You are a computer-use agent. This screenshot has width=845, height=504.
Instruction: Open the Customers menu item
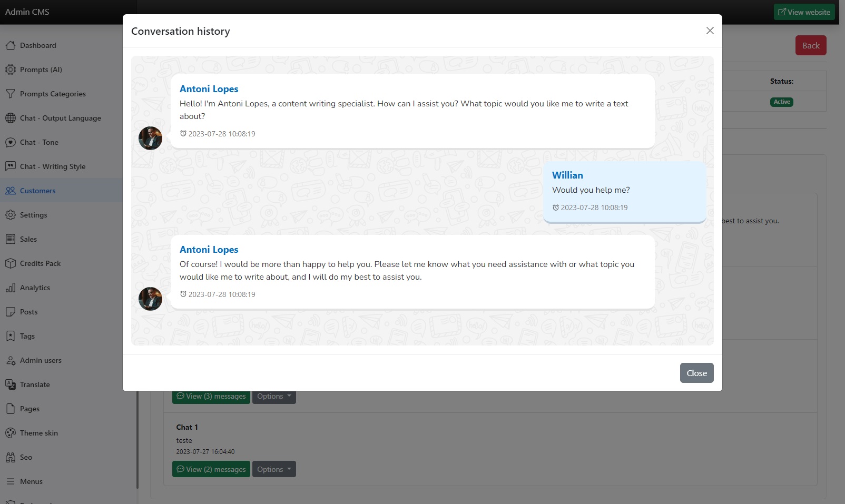(x=37, y=191)
